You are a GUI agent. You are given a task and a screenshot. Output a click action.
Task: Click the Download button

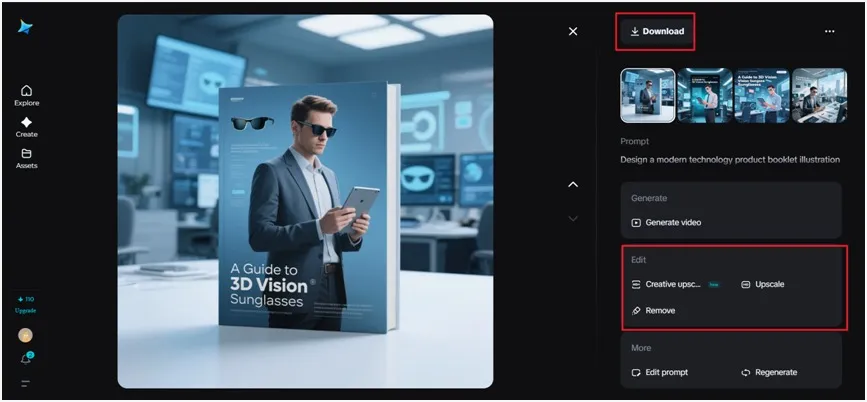coord(656,31)
